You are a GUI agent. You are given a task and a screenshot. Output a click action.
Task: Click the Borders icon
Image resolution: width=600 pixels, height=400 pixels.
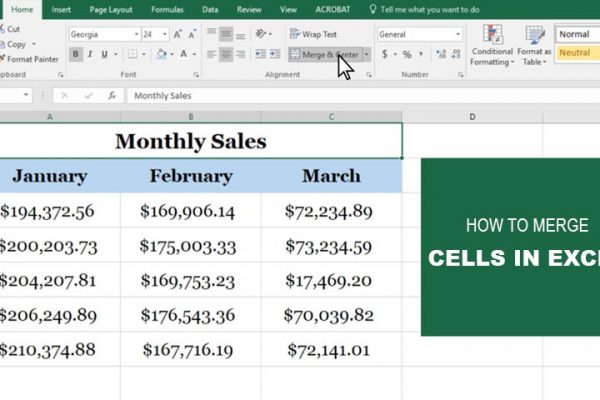[133, 54]
